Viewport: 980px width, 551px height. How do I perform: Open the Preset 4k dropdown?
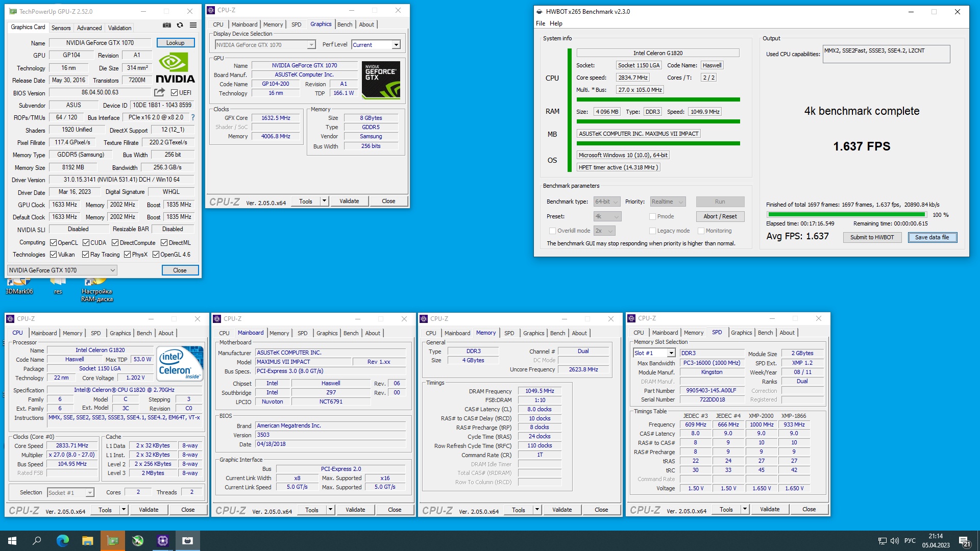coord(607,217)
